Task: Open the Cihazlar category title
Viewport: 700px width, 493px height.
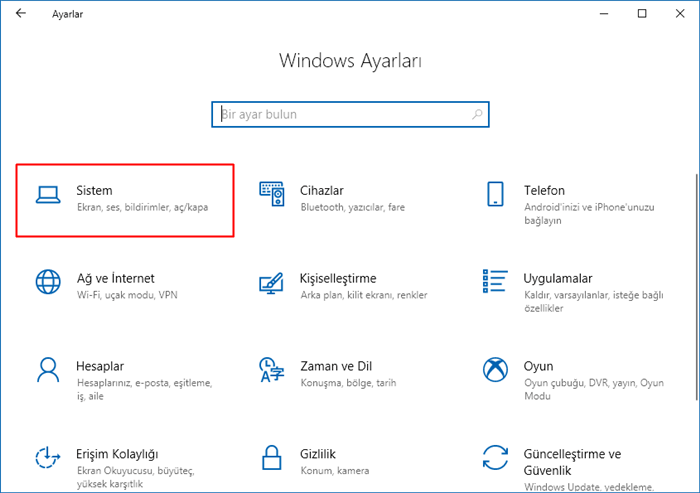Action: click(x=322, y=191)
